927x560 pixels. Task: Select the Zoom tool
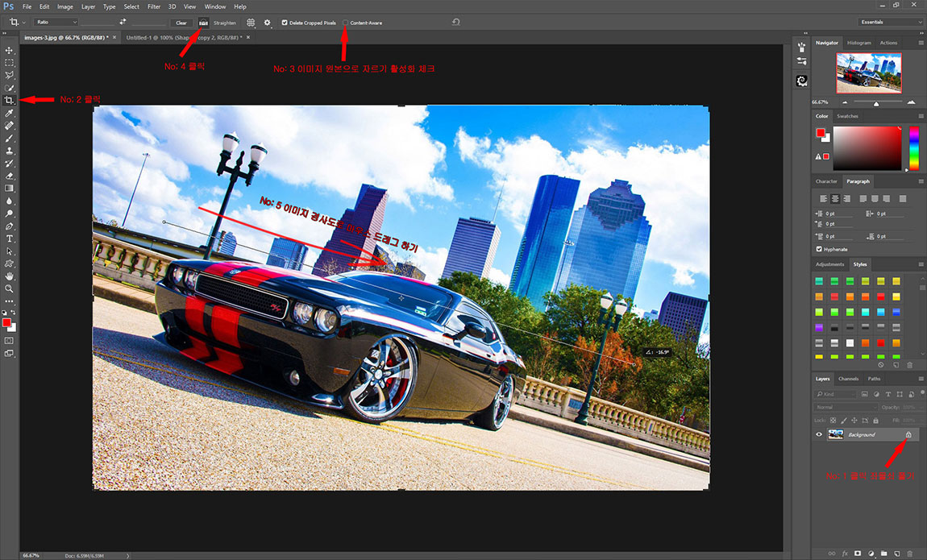9,288
